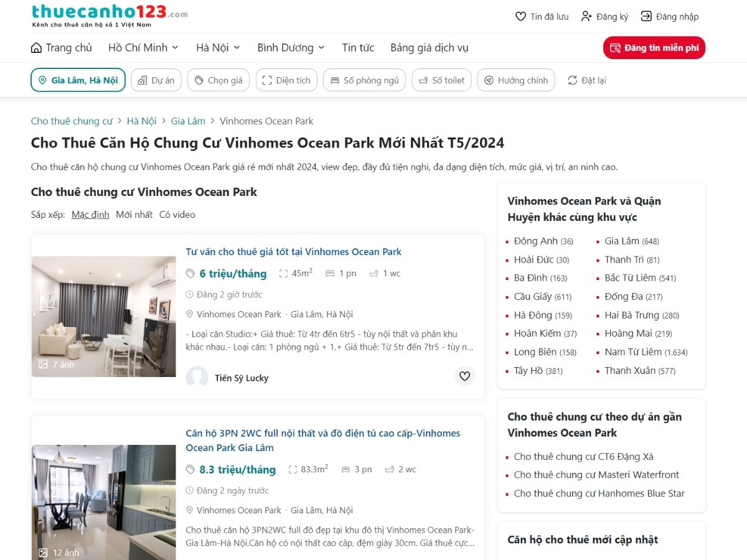
Task: Expand the Hồ Chí Minh menu
Action: coord(143,48)
